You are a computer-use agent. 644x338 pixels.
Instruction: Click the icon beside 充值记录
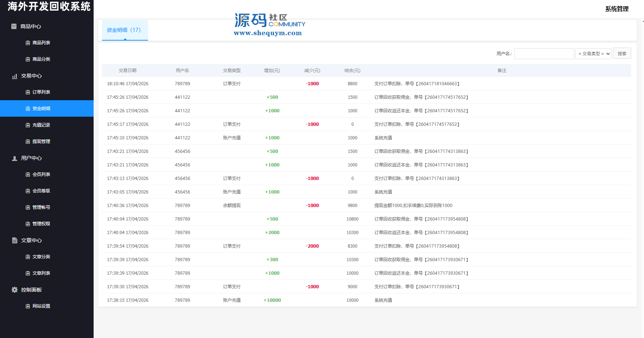(28, 125)
